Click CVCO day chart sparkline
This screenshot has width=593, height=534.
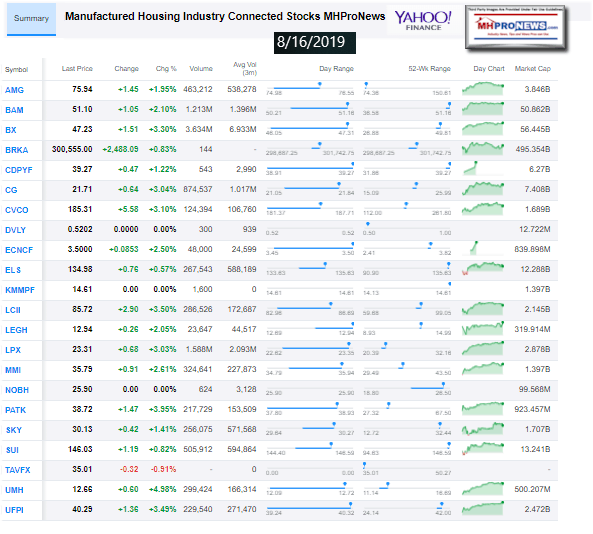[483, 209]
